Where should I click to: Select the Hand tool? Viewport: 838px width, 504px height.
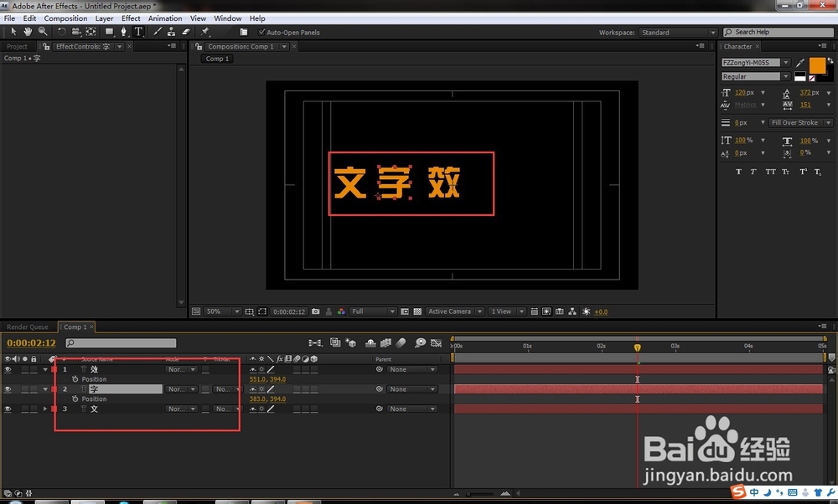pyautogui.click(x=27, y=32)
